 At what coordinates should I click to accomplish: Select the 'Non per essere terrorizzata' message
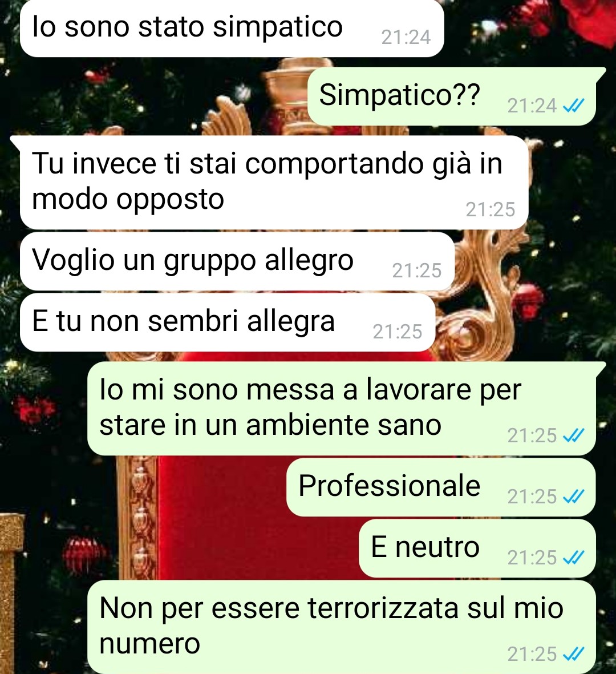pos(342,627)
